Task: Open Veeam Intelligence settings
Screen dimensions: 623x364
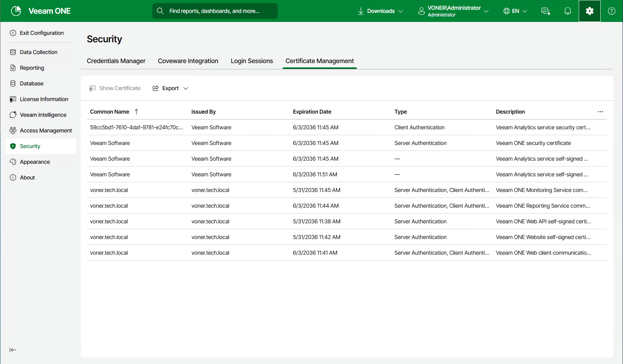Action: click(43, 115)
